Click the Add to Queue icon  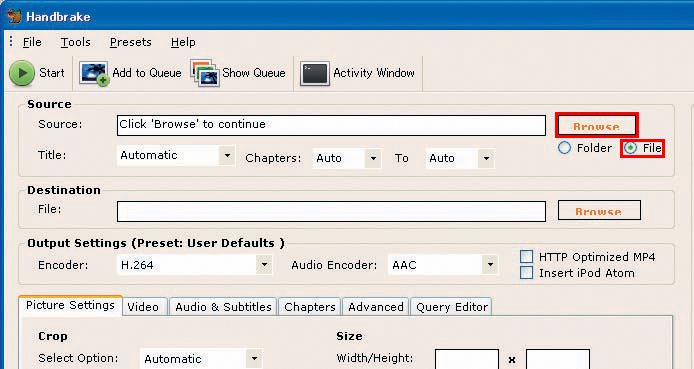coord(94,73)
